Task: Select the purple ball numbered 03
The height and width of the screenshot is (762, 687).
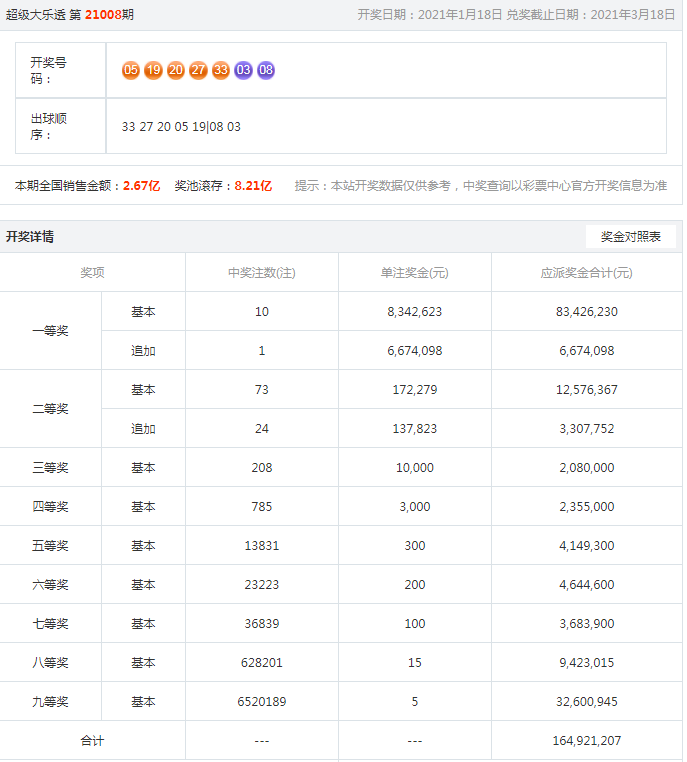Action: click(243, 70)
